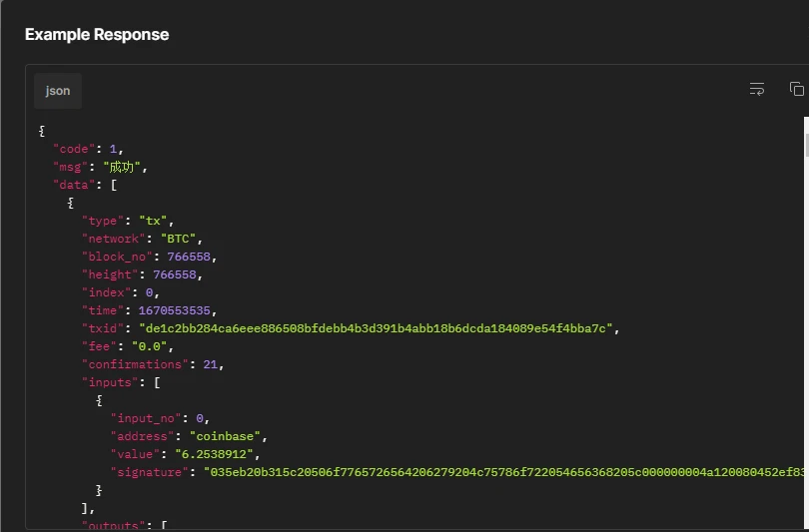Click the "fee" value "0.0"
Screen dimensions: 809x532
156,346
